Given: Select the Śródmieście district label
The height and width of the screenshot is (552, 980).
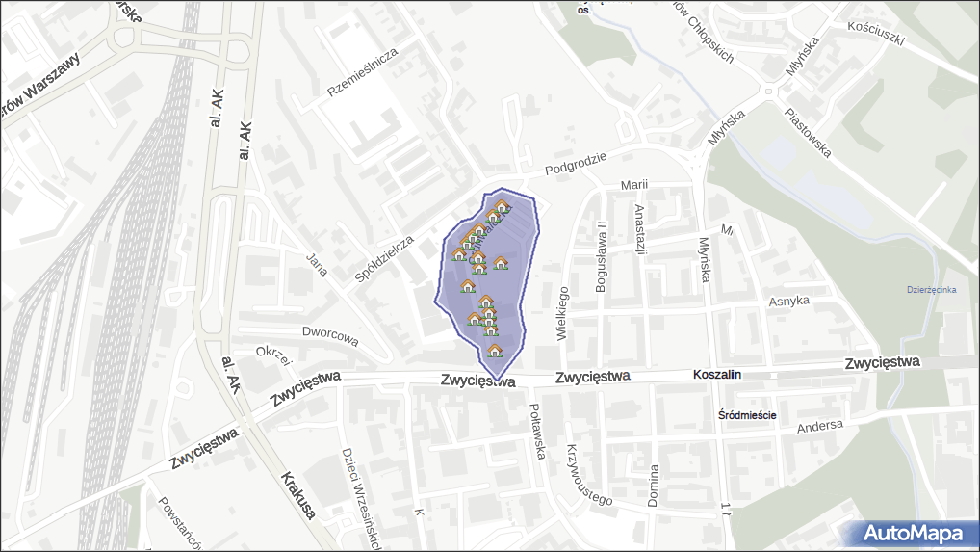Looking at the screenshot, I should point(748,415).
